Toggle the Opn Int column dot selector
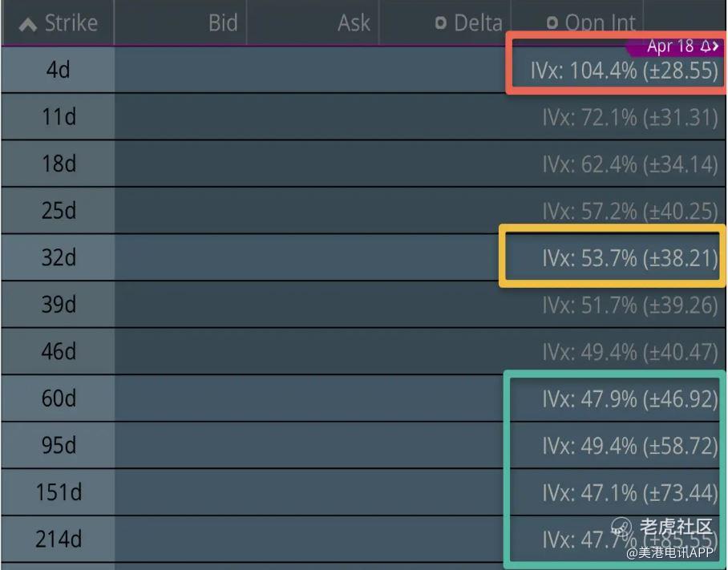The width and height of the screenshot is (728, 570). [x=552, y=23]
